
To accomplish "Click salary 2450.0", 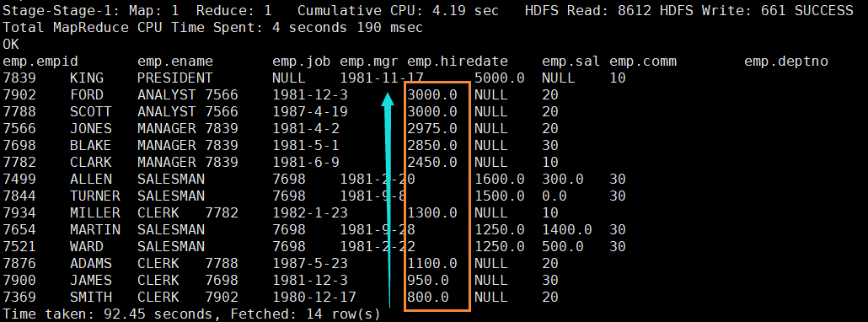I will pyautogui.click(x=432, y=163).
